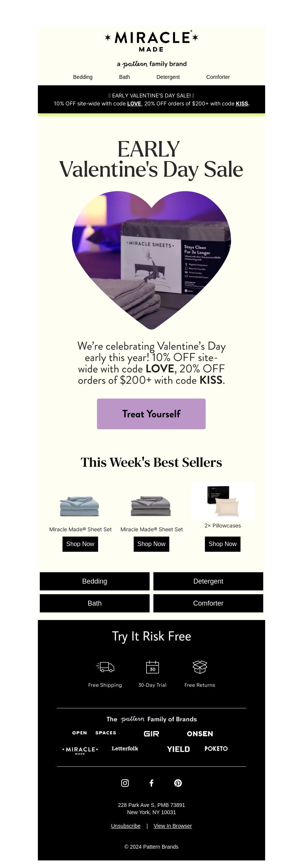Open the View In Browser link

coord(173,826)
